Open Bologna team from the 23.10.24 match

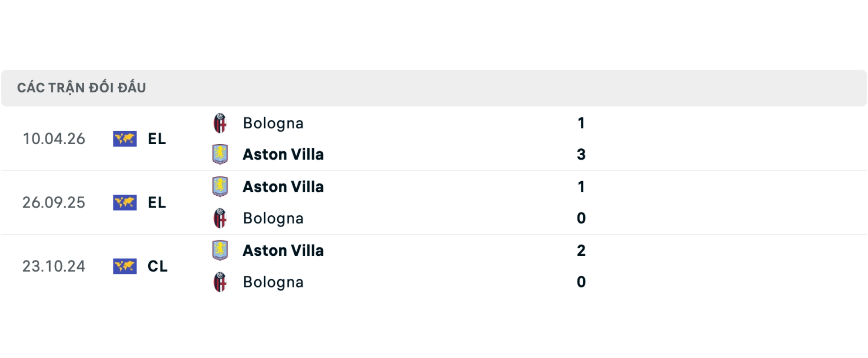click(273, 282)
